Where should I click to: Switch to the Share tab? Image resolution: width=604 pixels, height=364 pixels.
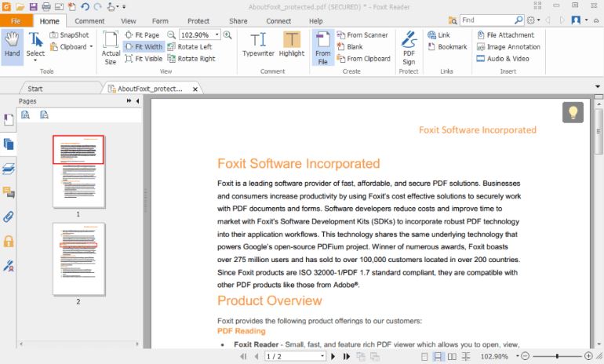[x=238, y=21]
